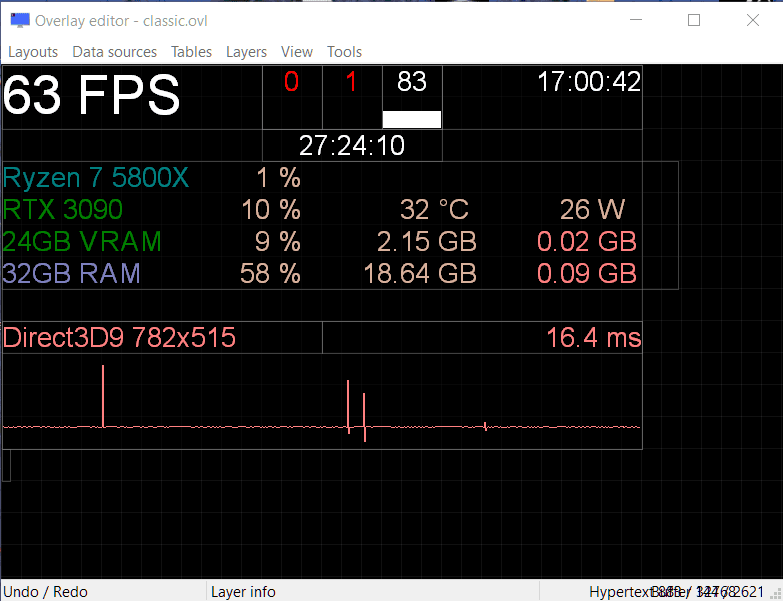
Task: Select the GPU usage 10 % value
Action: [x=271, y=210]
